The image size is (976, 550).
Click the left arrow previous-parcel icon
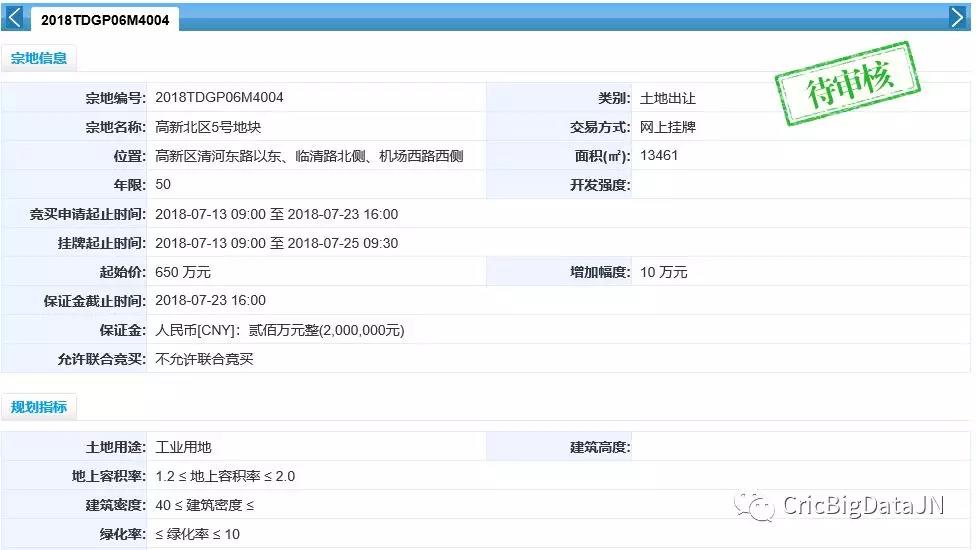[14, 18]
